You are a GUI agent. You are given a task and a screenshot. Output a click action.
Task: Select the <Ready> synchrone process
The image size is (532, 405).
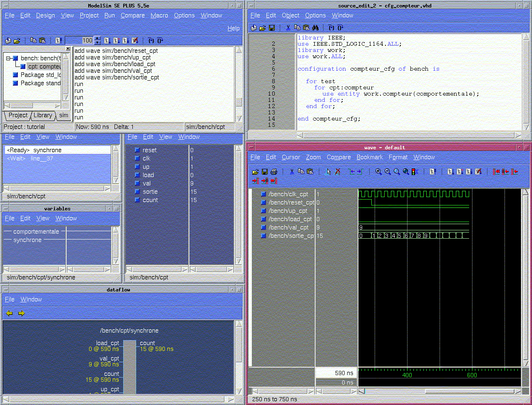click(58, 150)
